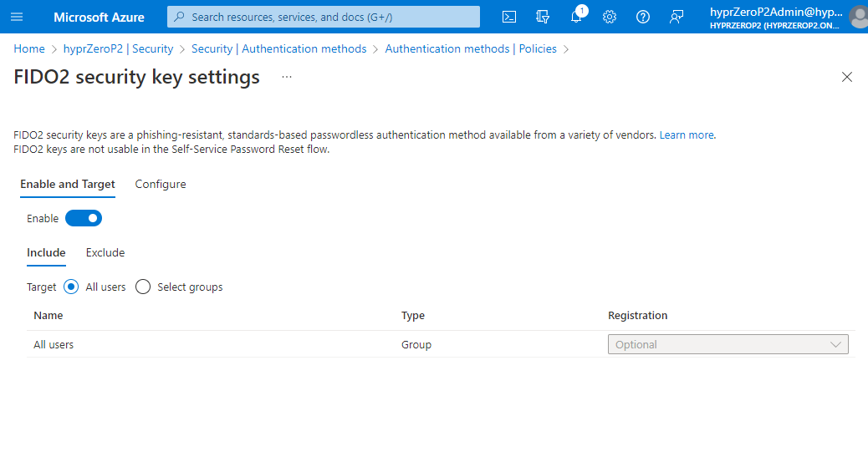
Task: Select the All users table row name
Action: click(x=54, y=345)
